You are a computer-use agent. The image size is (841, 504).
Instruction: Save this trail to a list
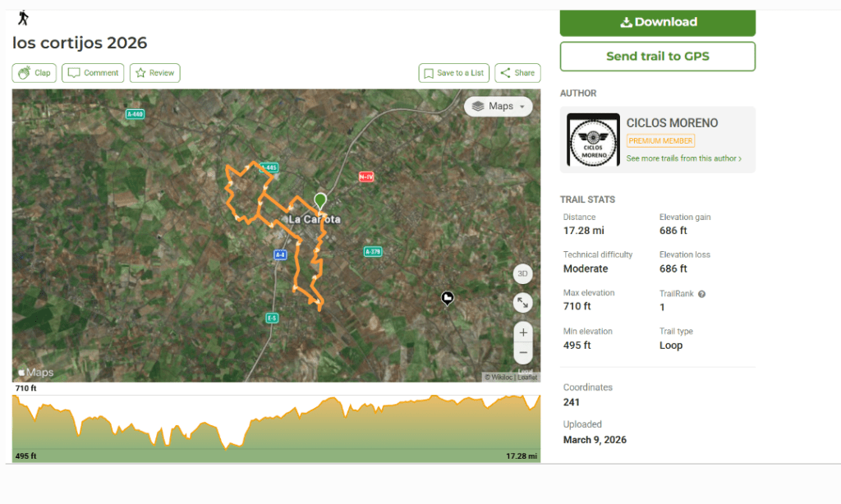[453, 73]
